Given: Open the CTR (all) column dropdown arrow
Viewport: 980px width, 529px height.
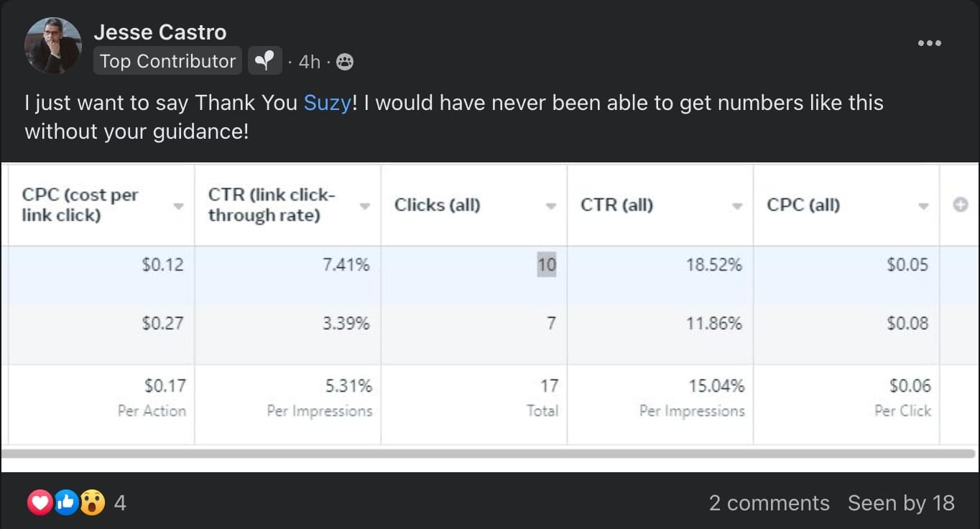Looking at the screenshot, I should tap(737, 206).
